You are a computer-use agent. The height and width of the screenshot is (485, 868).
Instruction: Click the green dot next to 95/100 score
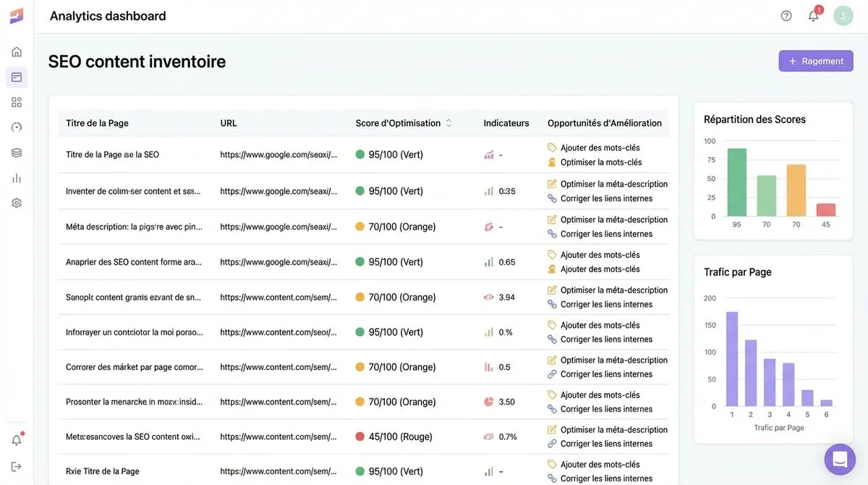359,154
